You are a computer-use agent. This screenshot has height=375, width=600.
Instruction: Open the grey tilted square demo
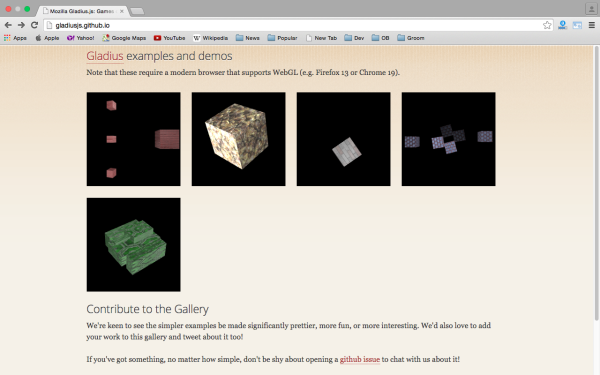344,139
